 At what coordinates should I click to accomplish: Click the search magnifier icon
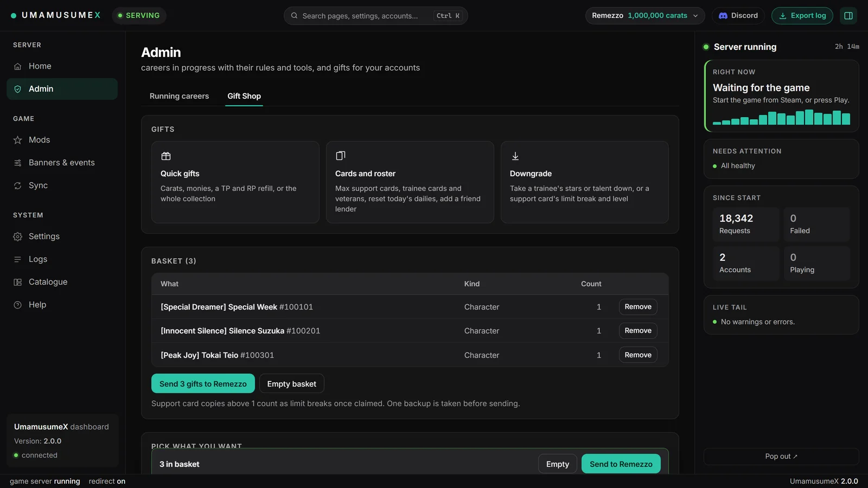click(x=294, y=16)
